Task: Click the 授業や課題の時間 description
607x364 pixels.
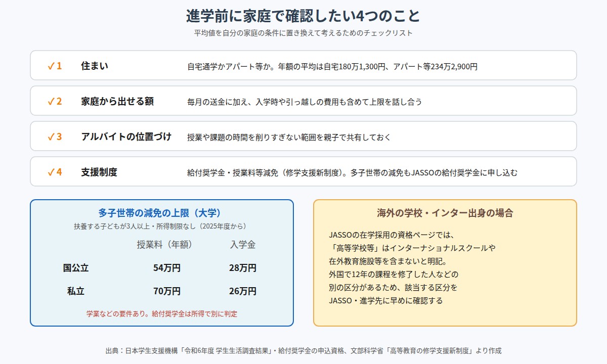Action: click(x=289, y=137)
